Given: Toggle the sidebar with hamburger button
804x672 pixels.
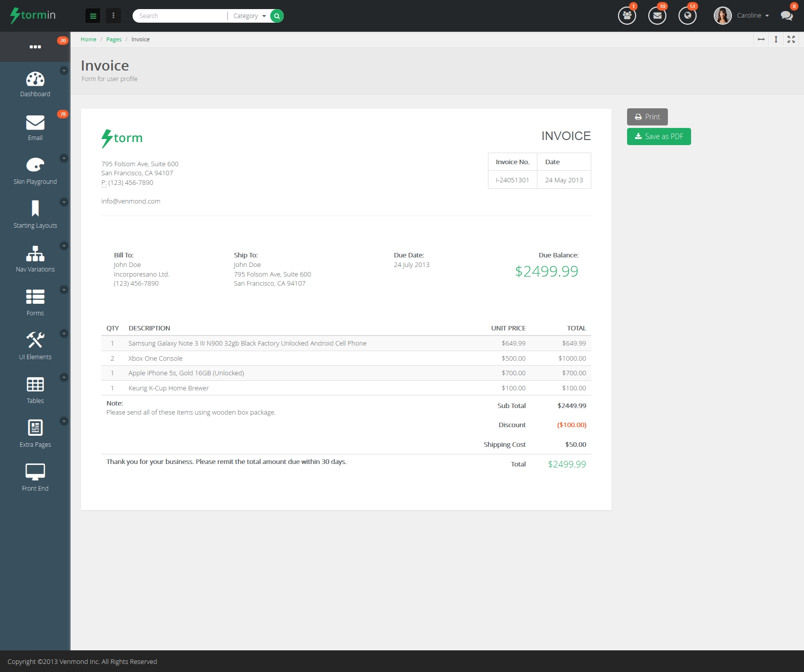Looking at the screenshot, I should point(93,16).
